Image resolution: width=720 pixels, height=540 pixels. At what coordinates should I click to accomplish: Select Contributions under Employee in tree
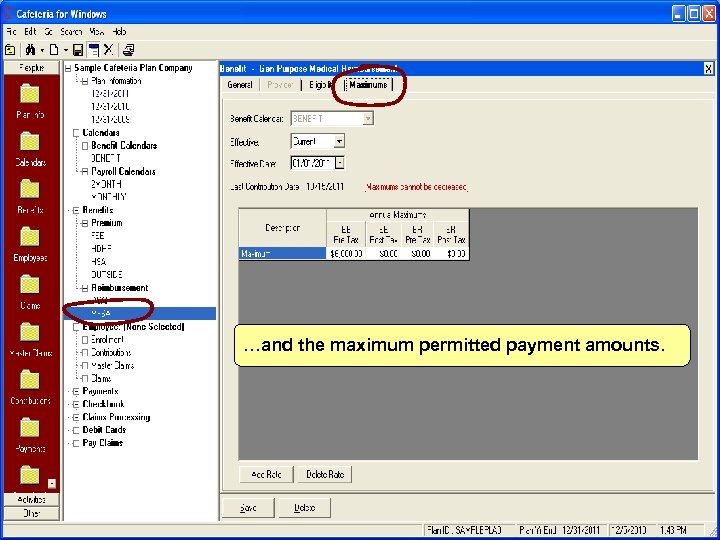tap(111, 353)
